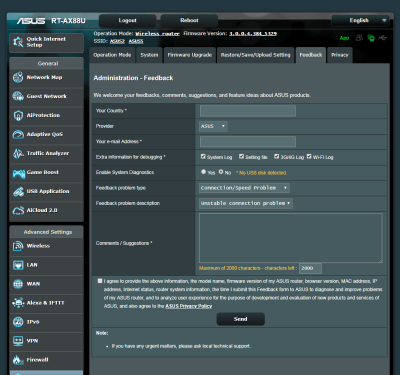Click the Your e-mail Address input field
This screenshot has height=375, width=400.
coord(248,142)
